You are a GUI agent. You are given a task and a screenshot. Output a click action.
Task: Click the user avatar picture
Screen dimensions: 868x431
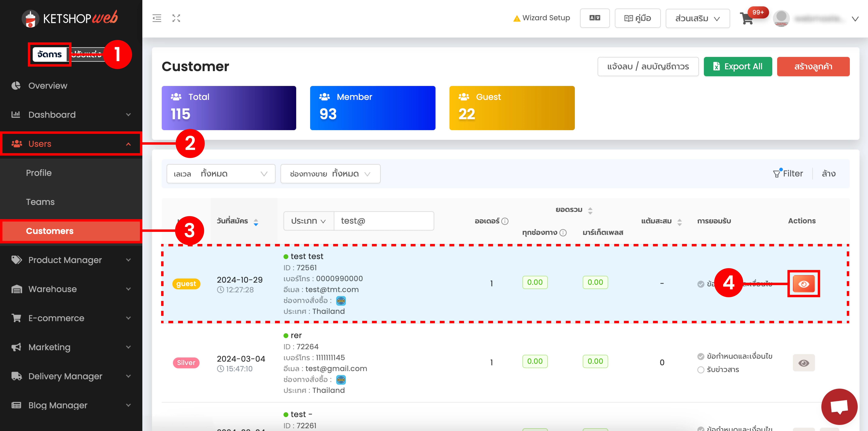tap(781, 18)
